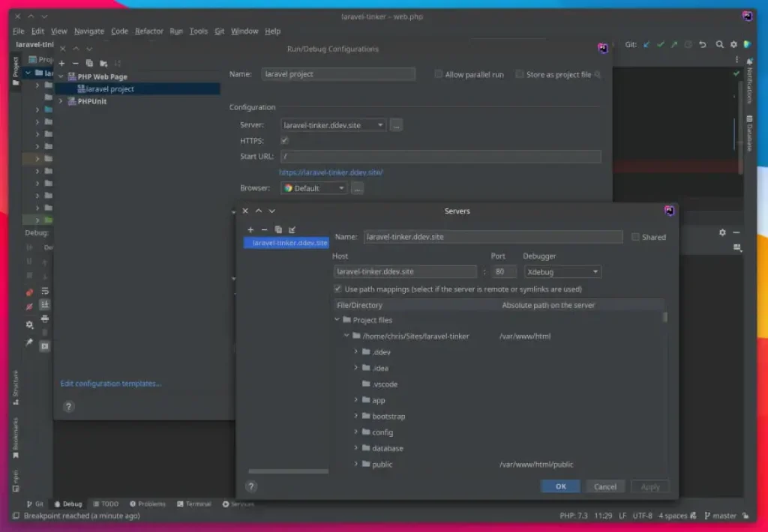Open the Browser dropdown set to Default
768x532 pixels.
click(313, 187)
